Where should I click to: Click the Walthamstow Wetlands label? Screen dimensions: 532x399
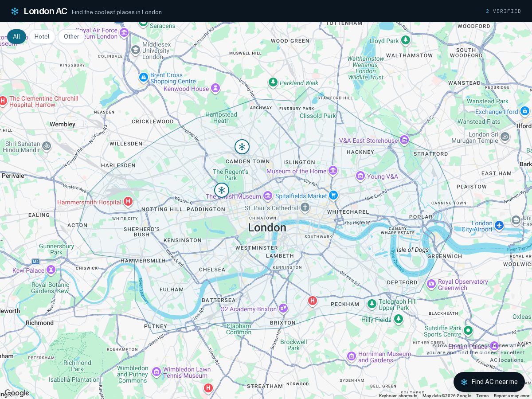(366, 68)
